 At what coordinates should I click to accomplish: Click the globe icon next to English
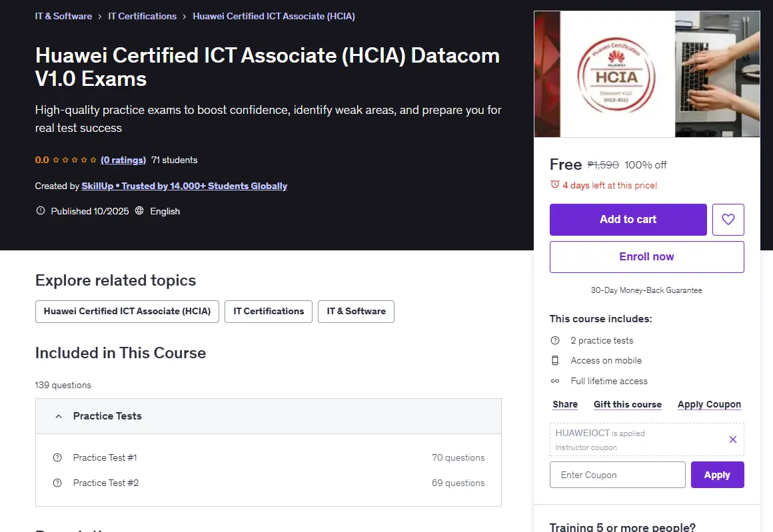[x=139, y=211]
